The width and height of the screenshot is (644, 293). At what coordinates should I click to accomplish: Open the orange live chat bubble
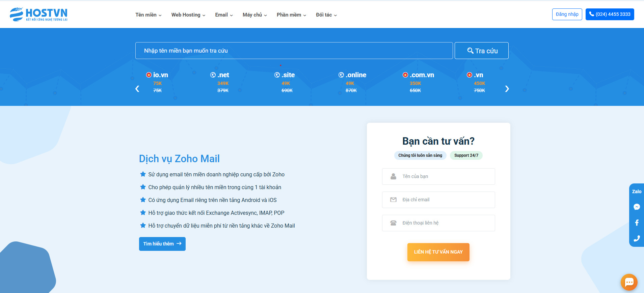click(x=629, y=282)
